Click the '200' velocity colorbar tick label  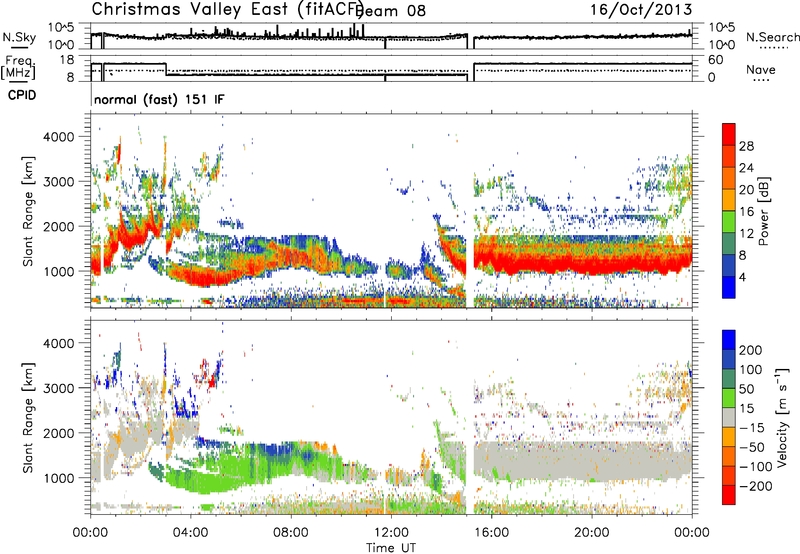751,350
